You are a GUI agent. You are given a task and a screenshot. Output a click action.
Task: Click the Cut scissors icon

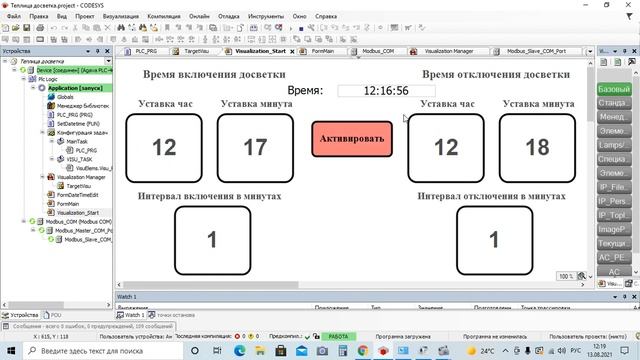(x=75, y=28)
